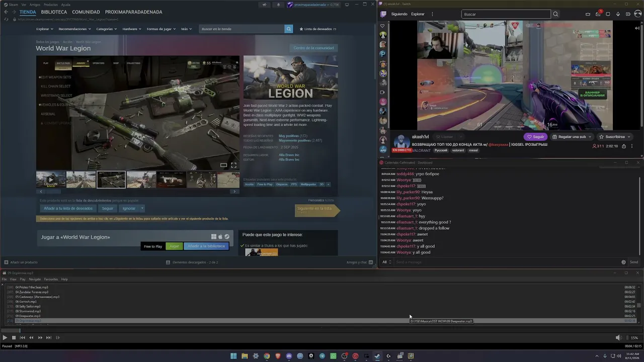Expand the Hardware dropdown
This screenshot has width=644, height=362.
pyautogui.click(x=132, y=29)
